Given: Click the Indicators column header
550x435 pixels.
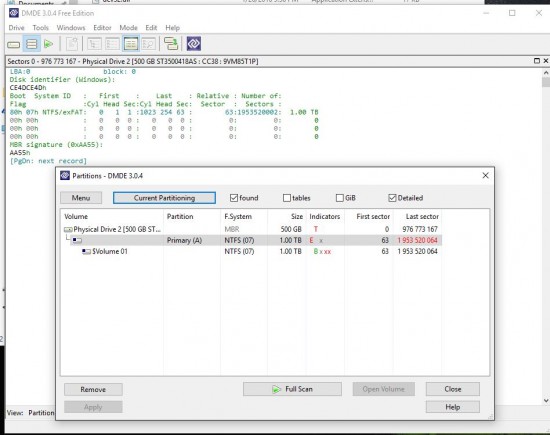Looking at the screenshot, I should click(x=325, y=217).
